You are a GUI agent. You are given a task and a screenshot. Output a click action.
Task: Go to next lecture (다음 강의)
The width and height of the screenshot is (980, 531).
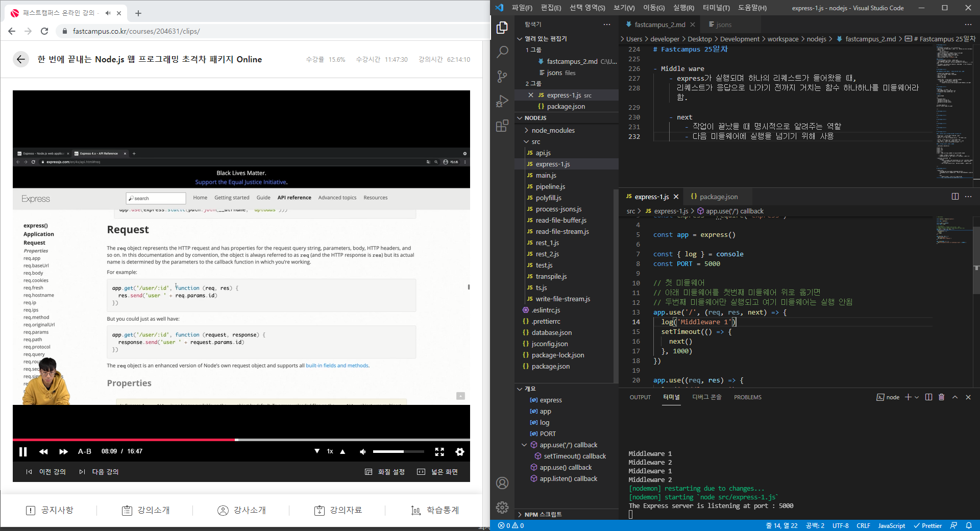tap(99, 472)
